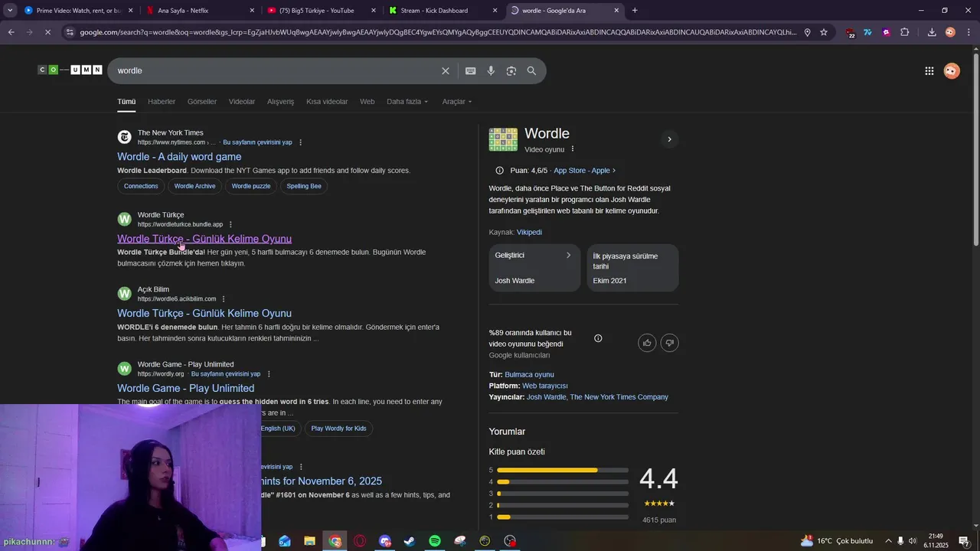Click the Wordle game thumbnail image
Screen dimensions: 980x551
point(503,139)
